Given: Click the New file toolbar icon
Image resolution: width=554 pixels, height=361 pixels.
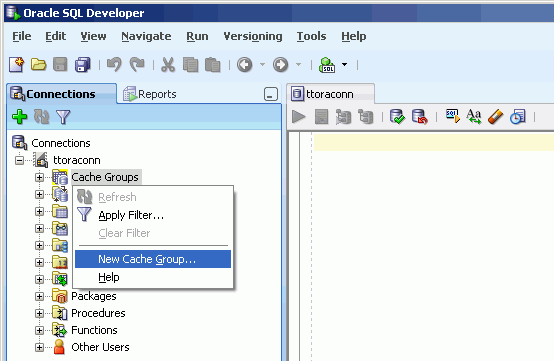Looking at the screenshot, I should (x=17, y=65).
